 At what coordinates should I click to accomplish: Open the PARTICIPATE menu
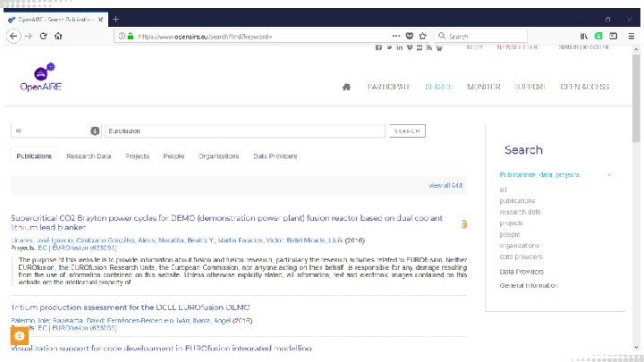tap(389, 87)
